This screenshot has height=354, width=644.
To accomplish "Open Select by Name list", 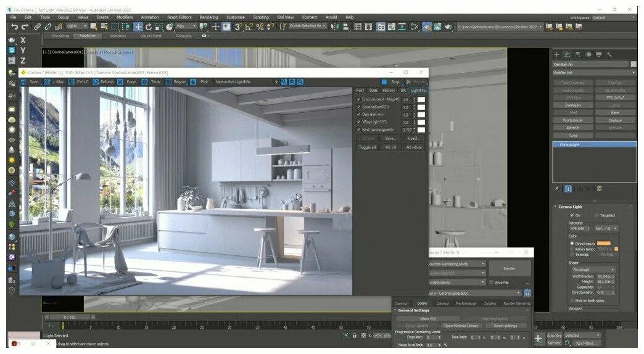I will coord(104,27).
